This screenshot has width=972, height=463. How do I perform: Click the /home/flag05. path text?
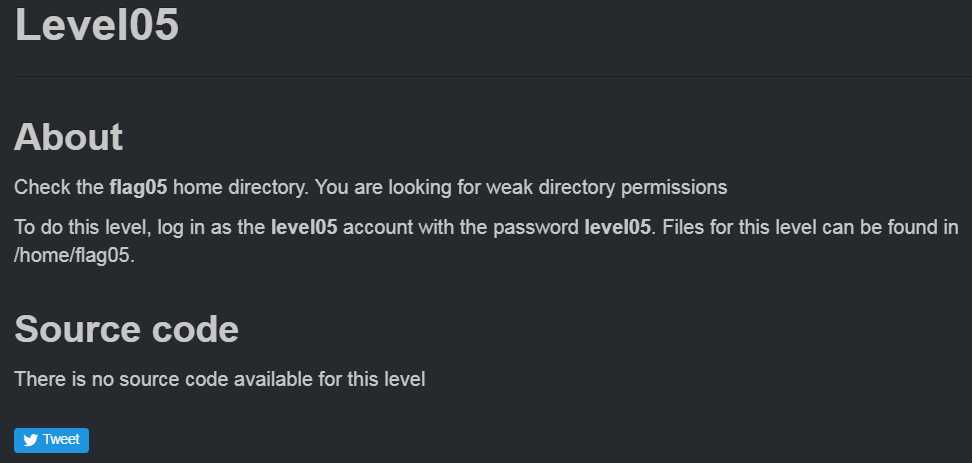pos(74,255)
